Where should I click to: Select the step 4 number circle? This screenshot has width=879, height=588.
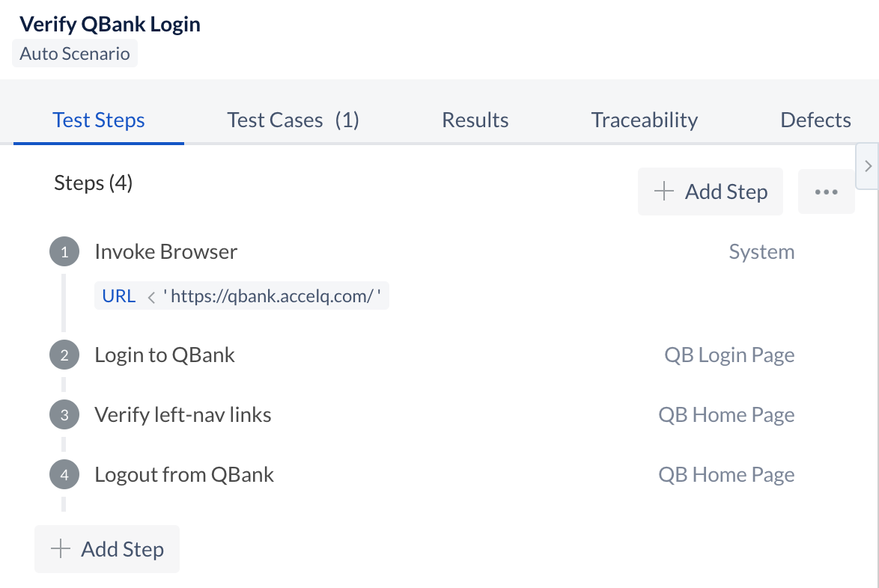(64, 474)
